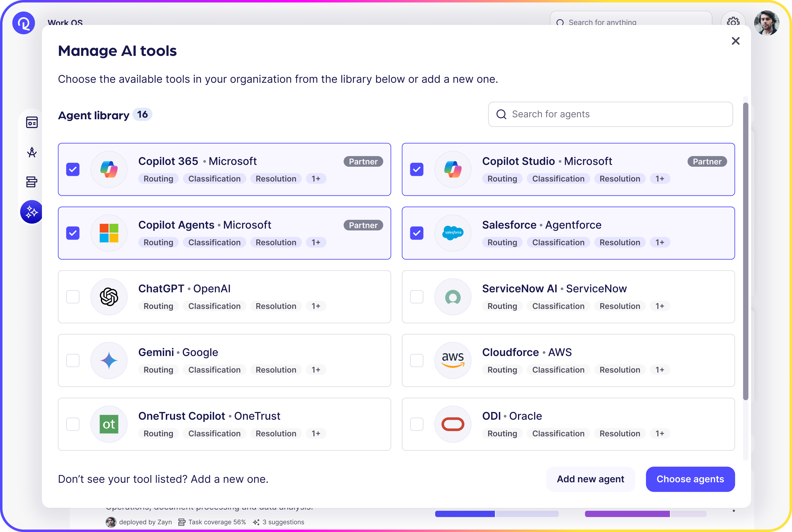Open the stacked layout icon in sidebar
This screenshot has width=792, height=532.
32,182
